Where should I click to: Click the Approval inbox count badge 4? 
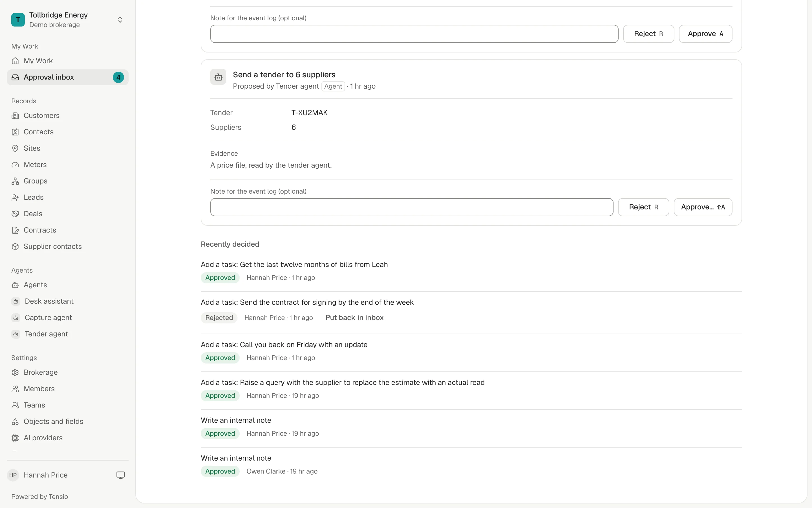coord(118,77)
